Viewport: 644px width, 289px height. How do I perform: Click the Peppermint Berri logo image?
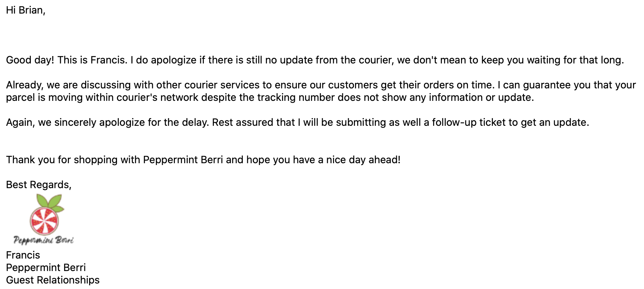pos(44,219)
